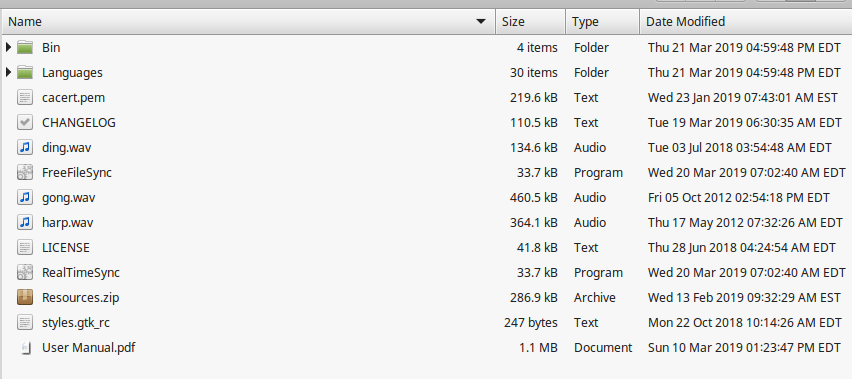This screenshot has height=379, width=852.
Task: Select the cacert.pem file name
Action: pos(73,98)
